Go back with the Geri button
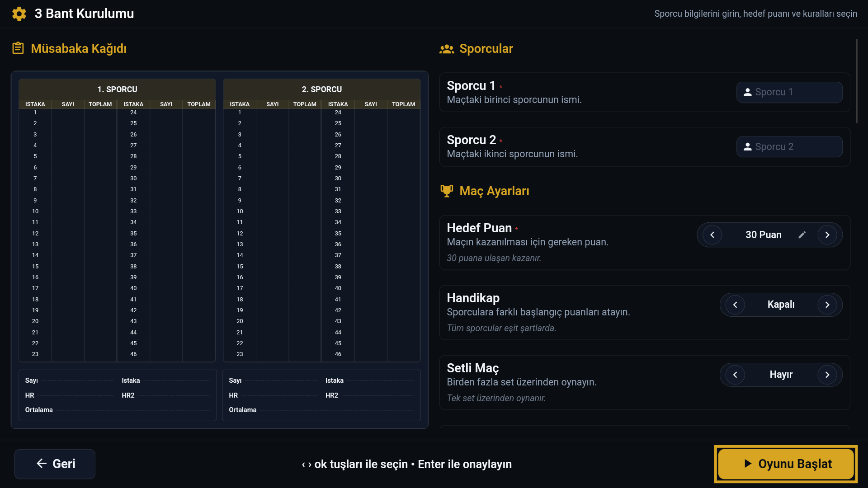Image resolution: width=868 pixels, height=488 pixels. (x=55, y=464)
